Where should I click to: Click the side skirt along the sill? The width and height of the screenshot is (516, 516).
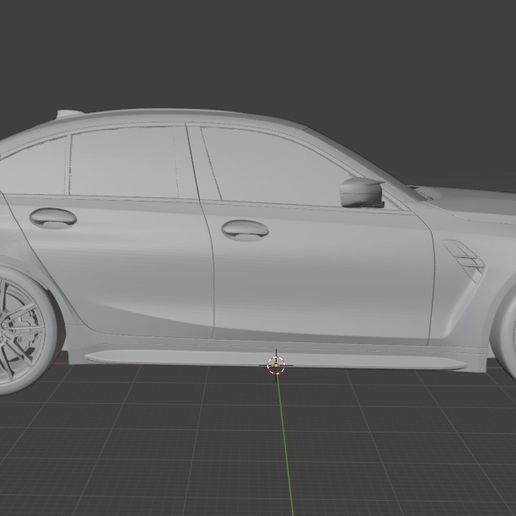click(275, 359)
